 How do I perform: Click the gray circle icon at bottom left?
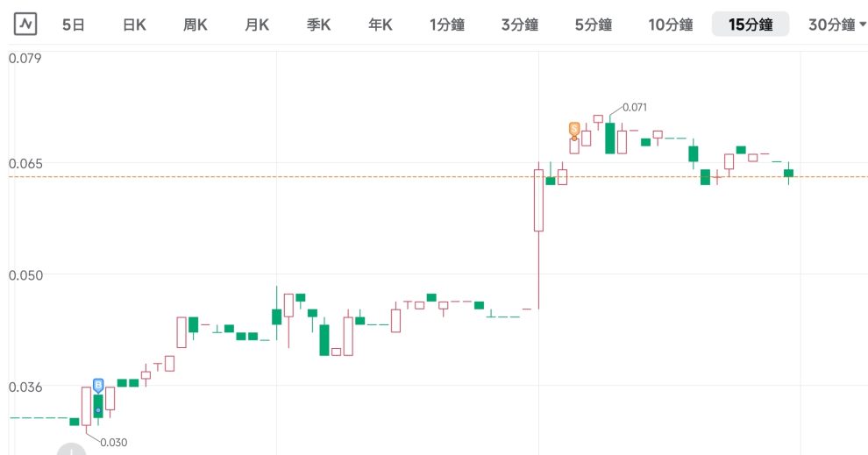[x=71, y=451]
